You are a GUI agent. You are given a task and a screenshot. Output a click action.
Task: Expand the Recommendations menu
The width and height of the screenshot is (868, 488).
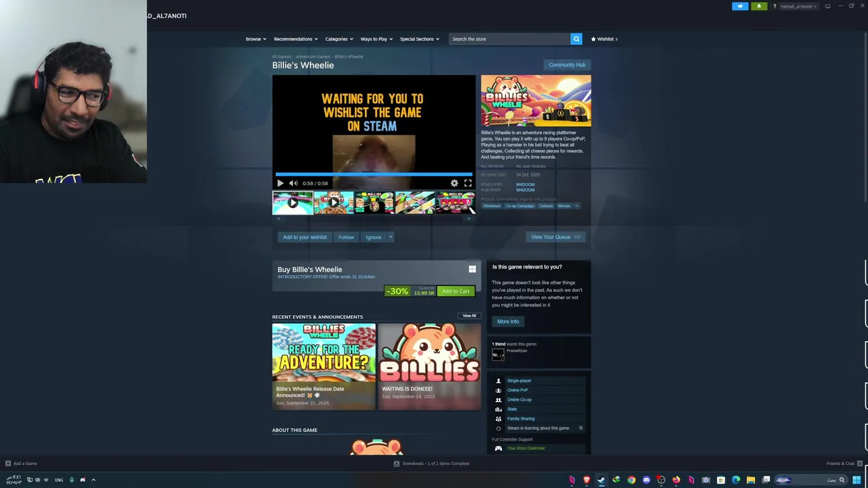(x=296, y=39)
